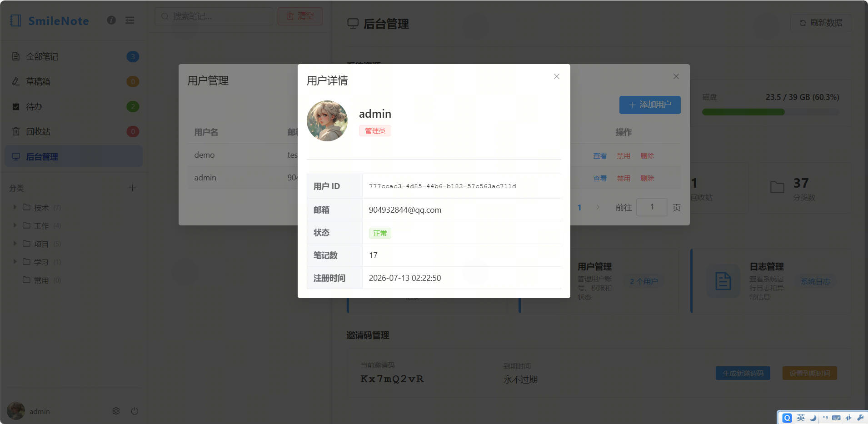The height and width of the screenshot is (424, 868).
Task: Click the 清空 button
Action: click(300, 16)
